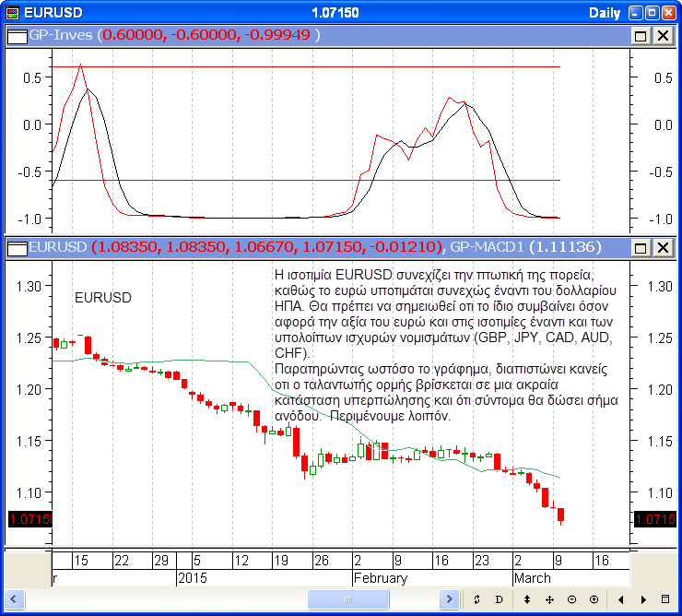Viewport: 682px width, 616px height.
Task: Restore down the EURUSD chart window
Action: pos(652,13)
